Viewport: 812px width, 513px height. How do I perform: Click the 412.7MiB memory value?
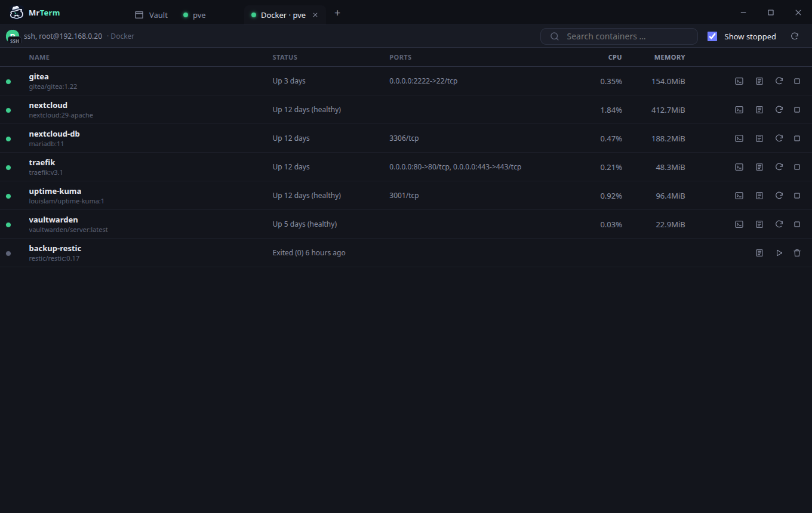click(668, 110)
